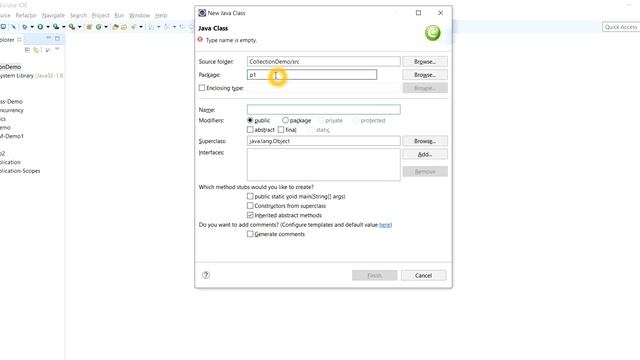This screenshot has height=360, width=640.
Task: Click into the Name input field
Action: (324, 109)
